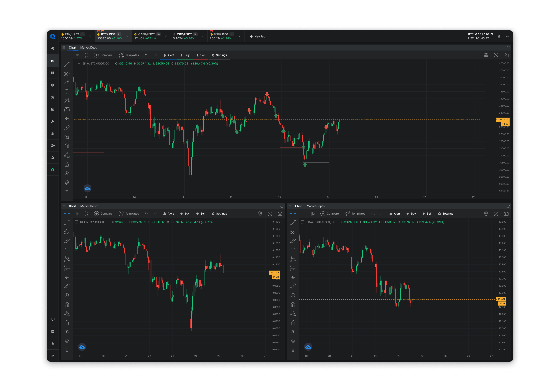Click trash remove drawings in BTC chart
560x392 pixels.
[x=67, y=192]
